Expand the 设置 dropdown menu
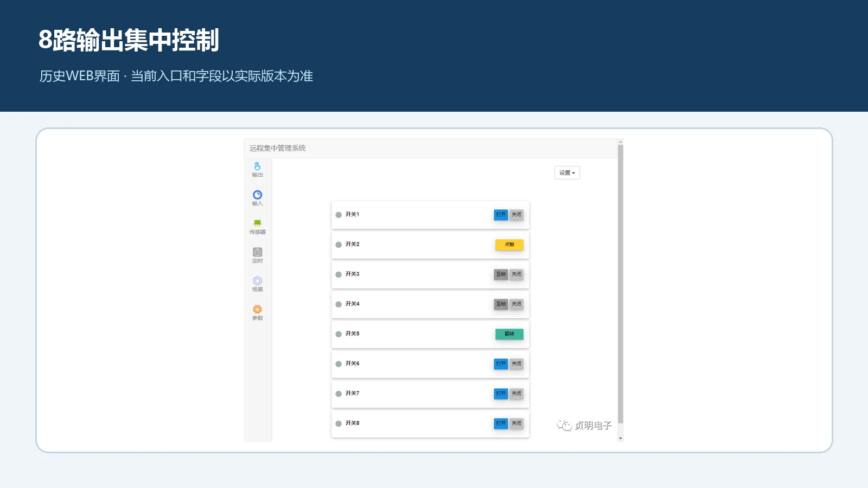Screen dimensions: 868x488 pos(567,173)
